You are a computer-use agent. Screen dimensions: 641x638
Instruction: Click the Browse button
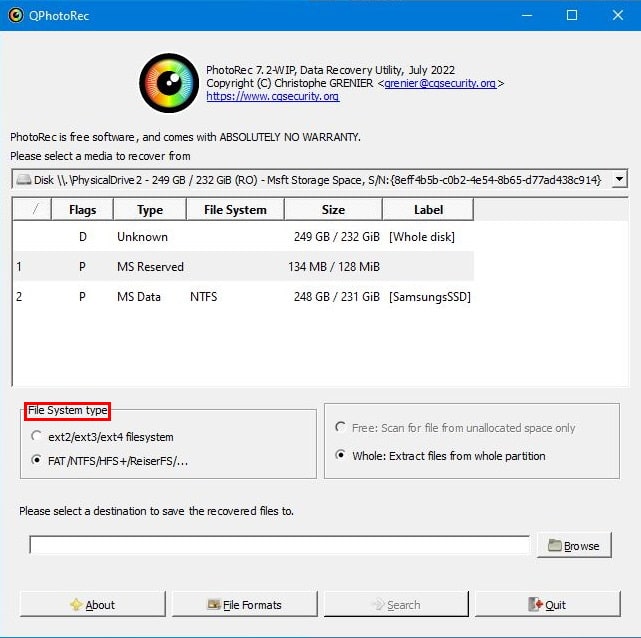click(574, 545)
